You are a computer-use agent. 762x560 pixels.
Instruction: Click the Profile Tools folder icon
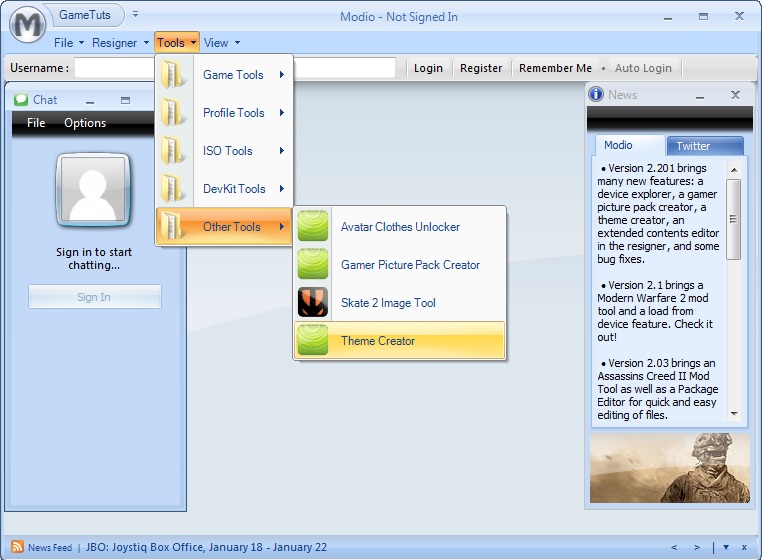(173, 112)
